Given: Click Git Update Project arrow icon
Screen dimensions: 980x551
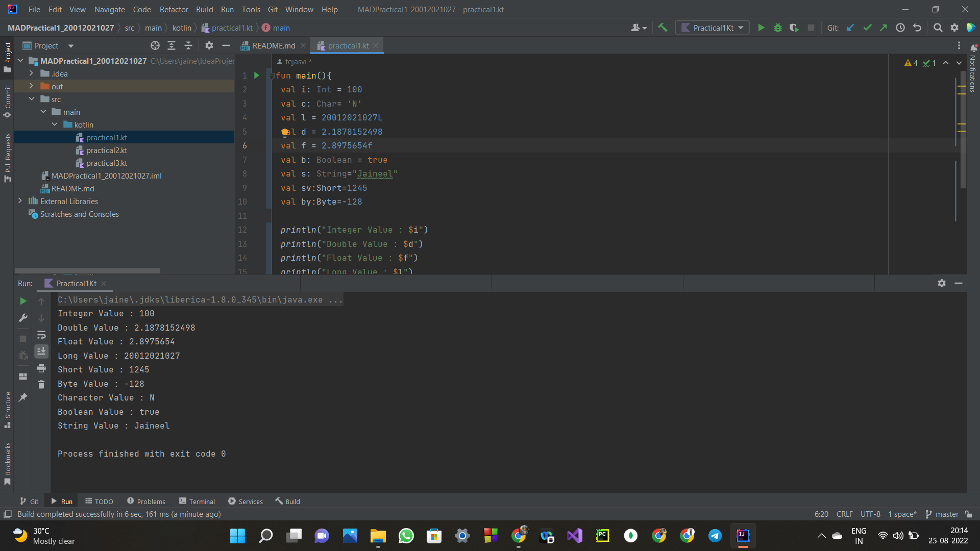Looking at the screenshot, I should click(x=850, y=28).
